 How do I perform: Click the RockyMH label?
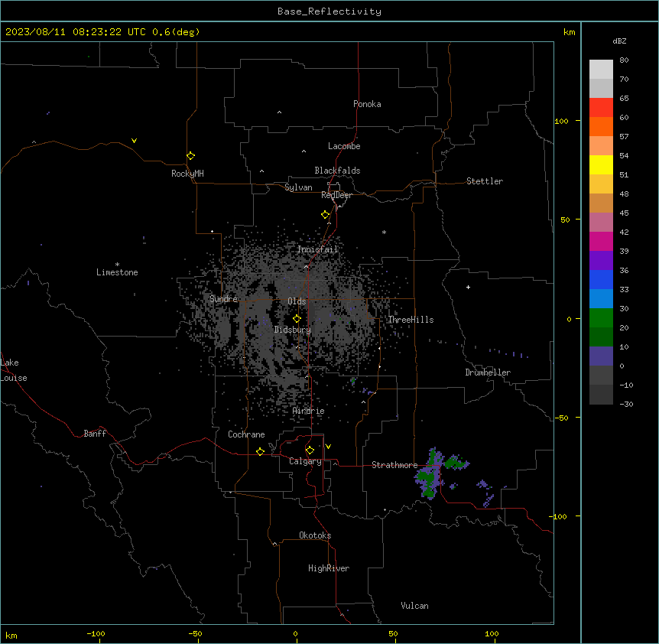click(187, 174)
